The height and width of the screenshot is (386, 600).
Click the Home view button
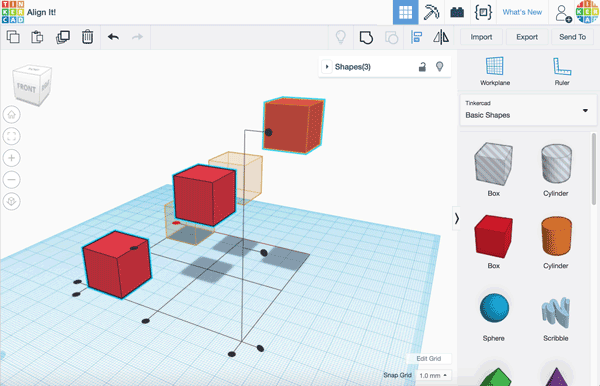(x=11, y=114)
